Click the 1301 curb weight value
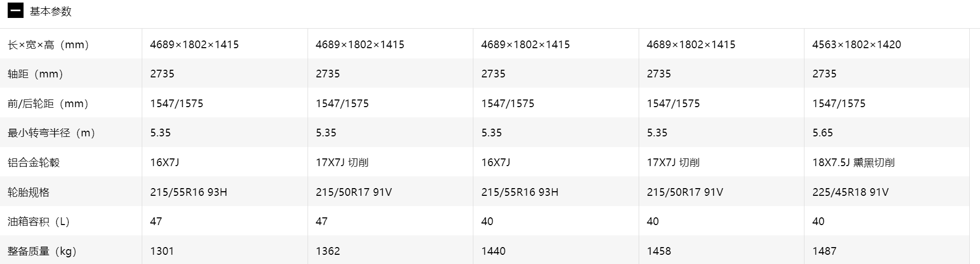The image size is (980, 264). coord(162,251)
